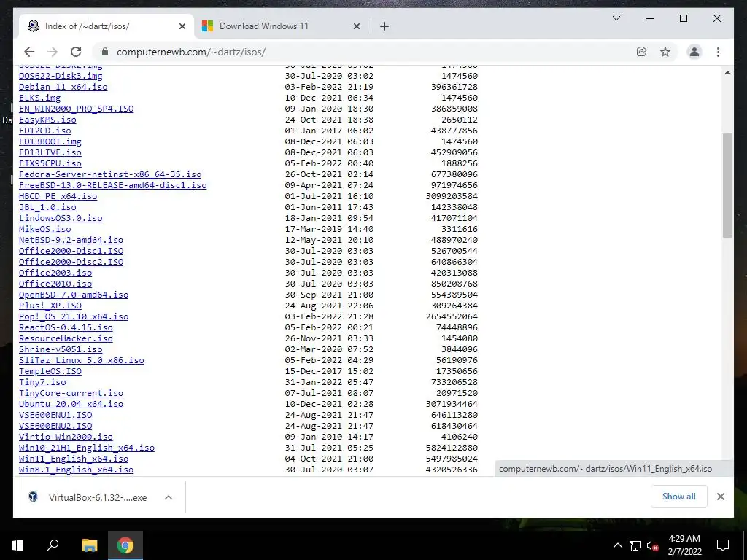Screen dimensions: 747x560
Task: Open the Chrome three-dot menu
Action: [718, 52]
